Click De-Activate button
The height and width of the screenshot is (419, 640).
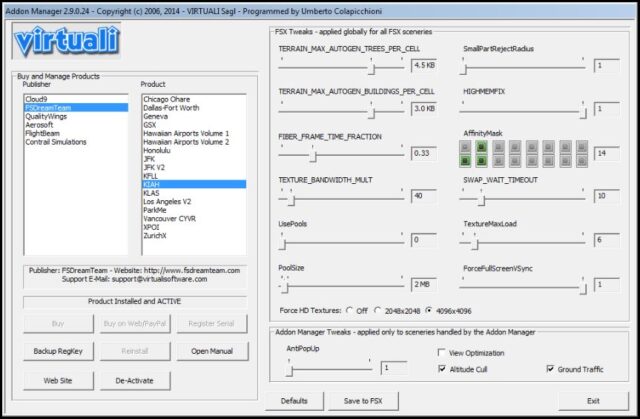[135, 380]
